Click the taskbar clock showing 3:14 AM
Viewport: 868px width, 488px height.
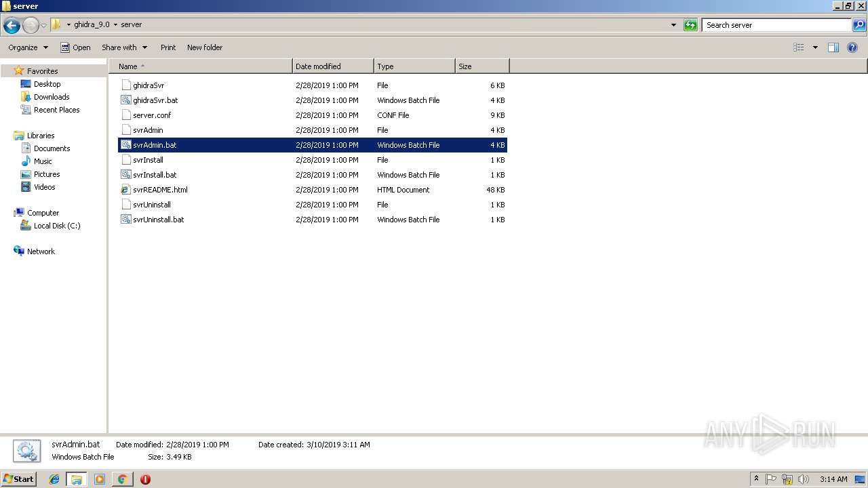[833, 479]
